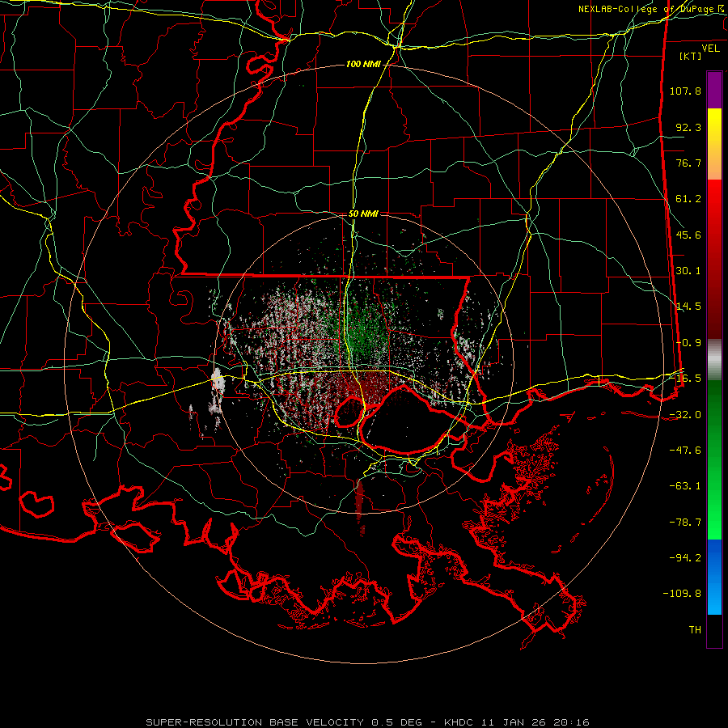The width and height of the screenshot is (728, 728).
Task: Select the -32.0 velocity scale value
Action: [x=685, y=415]
